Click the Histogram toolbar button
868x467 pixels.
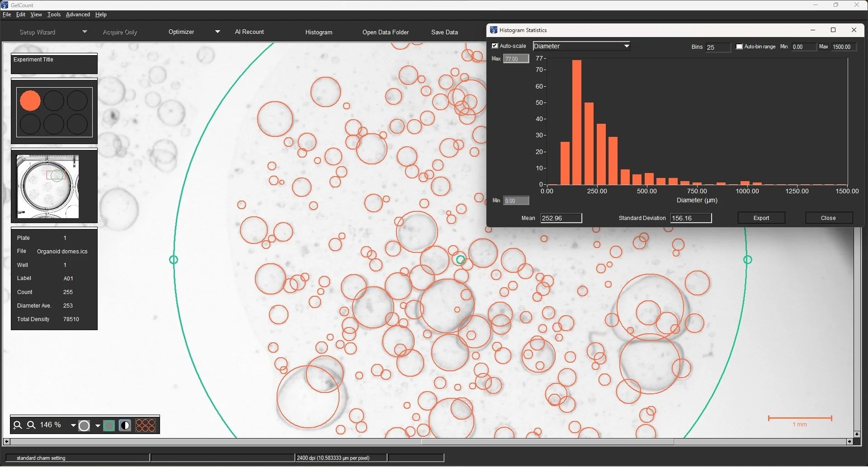pyautogui.click(x=319, y=32)
